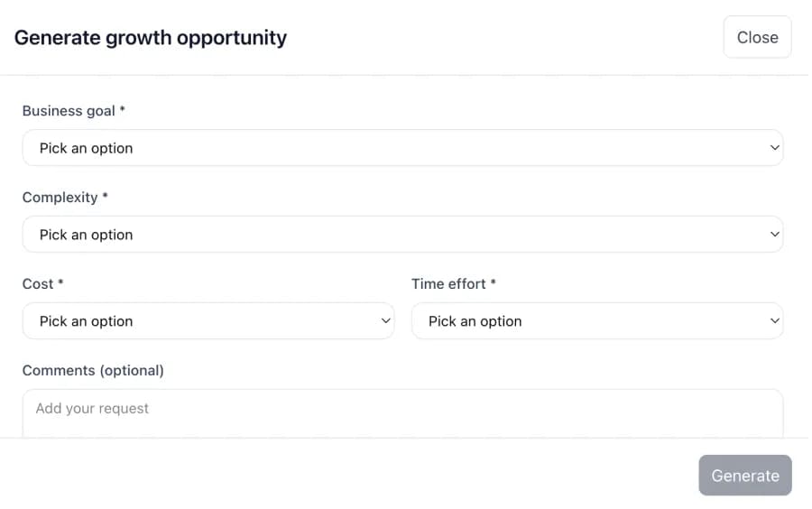Click the Business goal chevron arrow
This screenshot has width=812, height=509.
774,148
